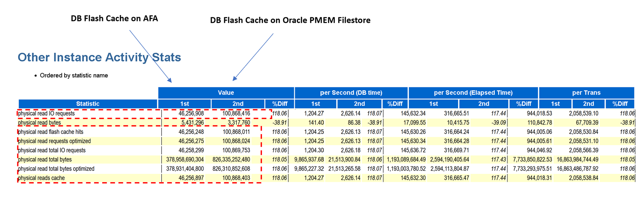Viewport: 644px width, 198px height.
Task: Select the Statistic column header
Action: click(x=88, y=104)
